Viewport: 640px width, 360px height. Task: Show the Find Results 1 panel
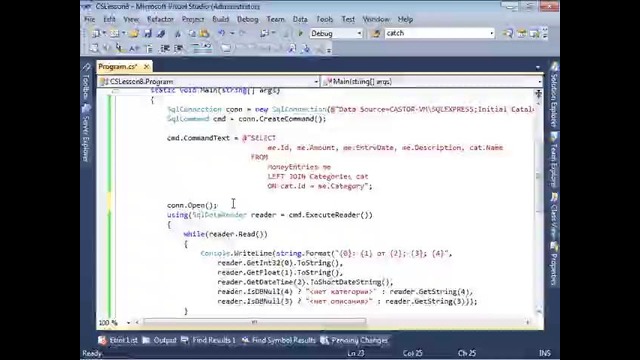pyautogui.click(x=209, y=340)
